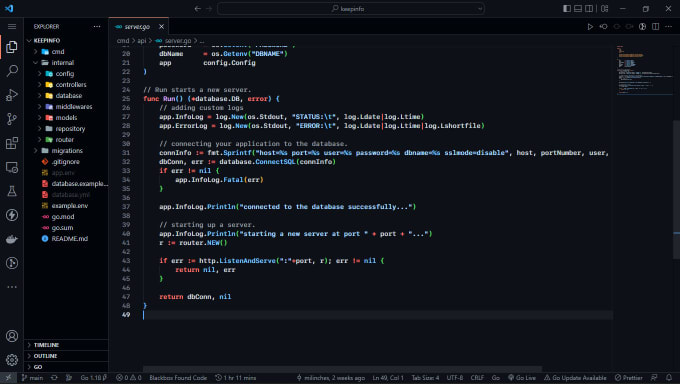The width and height of the screenshot is (680, 384).
Task: Expand the migrations folder
Action: tap(66, 151)
